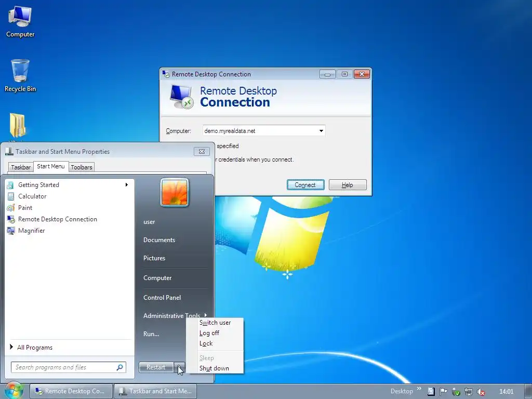Expand the Getting Started submenu arrow

(127, 185)
